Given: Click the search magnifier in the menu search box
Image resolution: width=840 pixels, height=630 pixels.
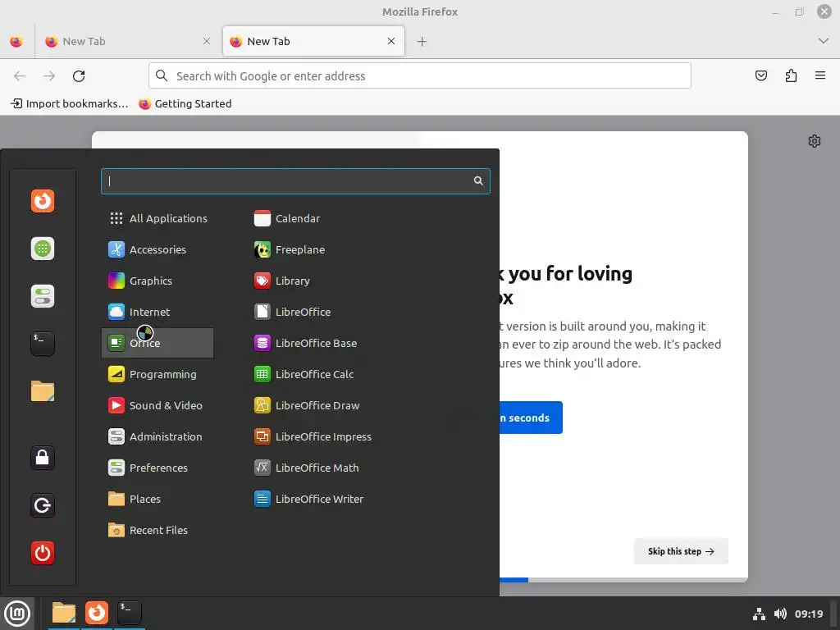Looking at the screenshot, I should coord(478,181).
